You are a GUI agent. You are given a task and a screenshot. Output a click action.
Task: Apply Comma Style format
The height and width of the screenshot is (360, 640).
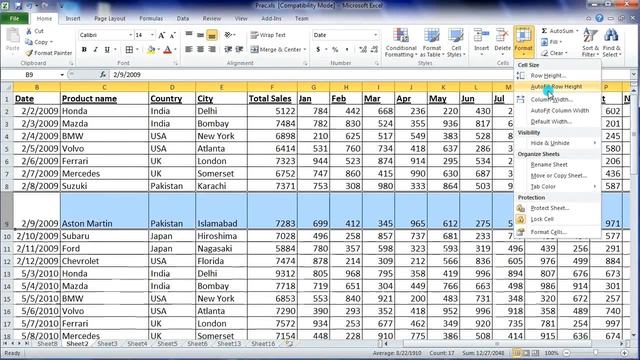pos(347,49)
